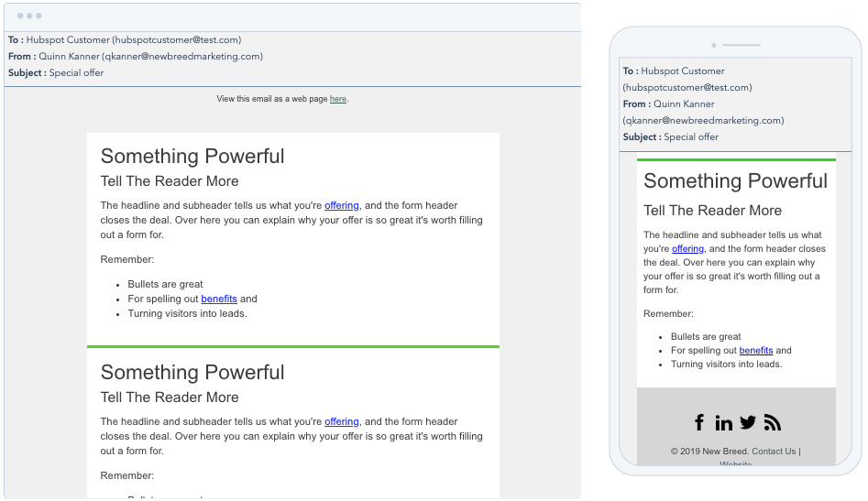The height and width of the screenshot is (501, 868).
Task: Click 'offering' link in second desktop section
Action: (x=341, y=422)
